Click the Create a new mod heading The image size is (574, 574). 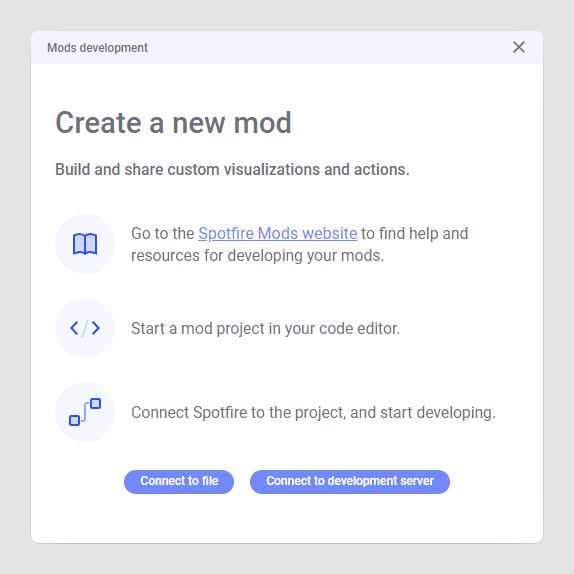coord(174,123)
